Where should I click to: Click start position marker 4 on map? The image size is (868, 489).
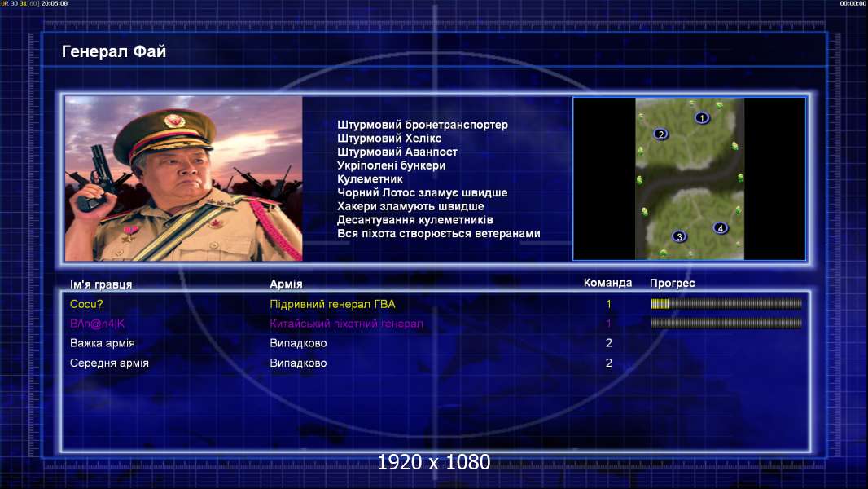pyautogui.click(x=720, y=227)
